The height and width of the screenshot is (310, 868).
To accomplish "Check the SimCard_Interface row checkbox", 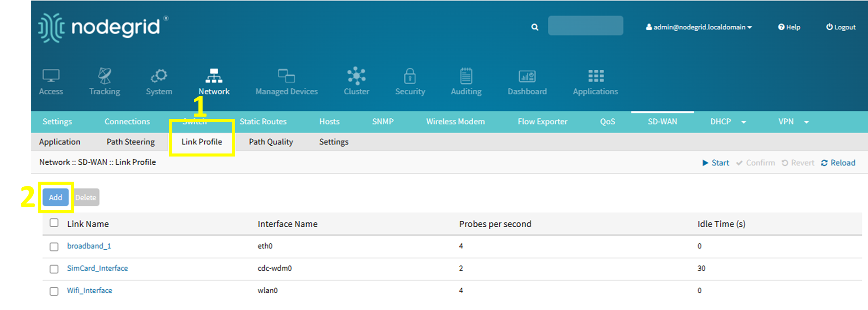I will click(x=54, y=269).
